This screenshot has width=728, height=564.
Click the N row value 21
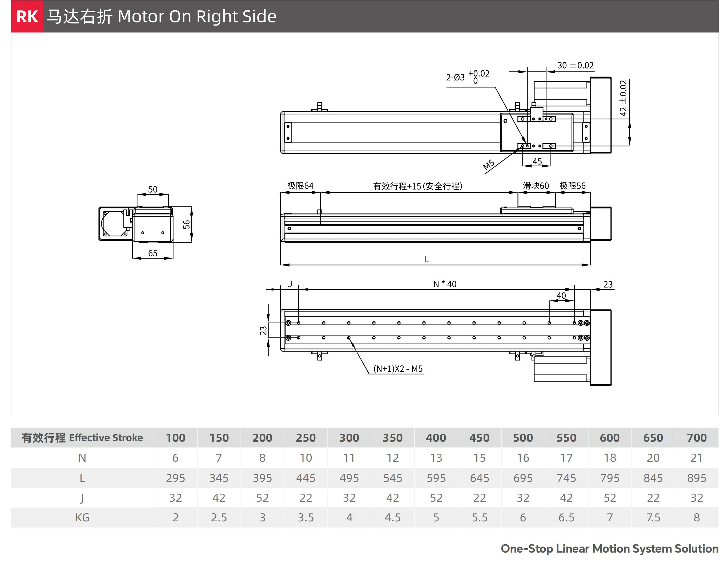coord(696,458)
